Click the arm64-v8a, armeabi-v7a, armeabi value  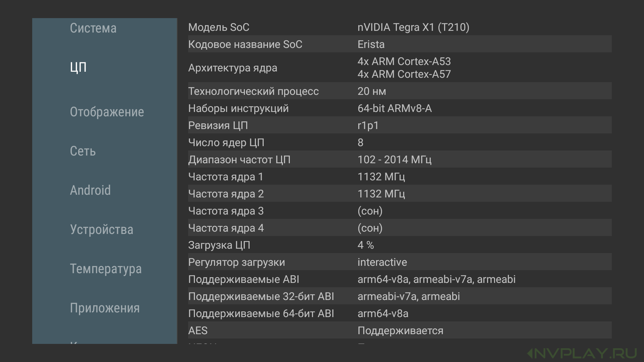tap(436, 279)
